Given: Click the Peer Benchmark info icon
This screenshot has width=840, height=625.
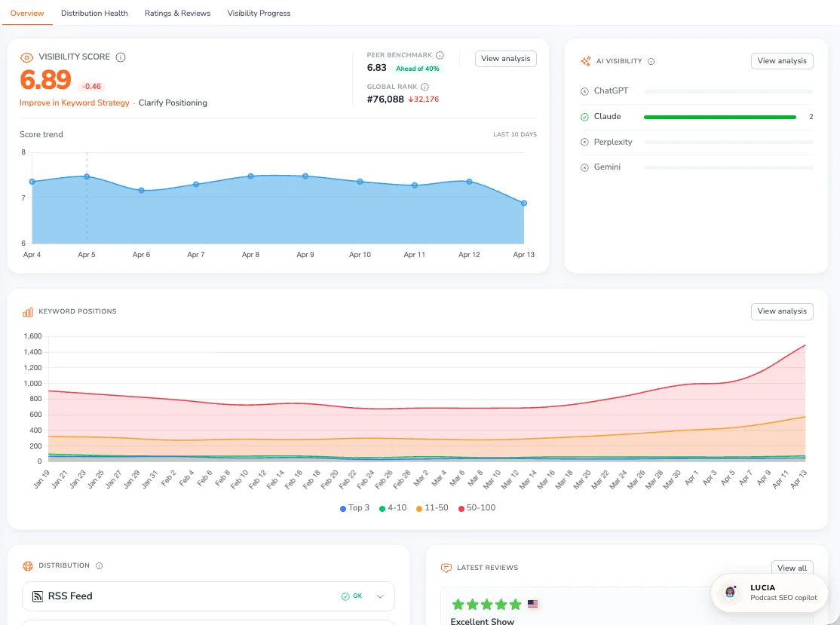Looking at the screenshot, I should [x=441, y=54].
